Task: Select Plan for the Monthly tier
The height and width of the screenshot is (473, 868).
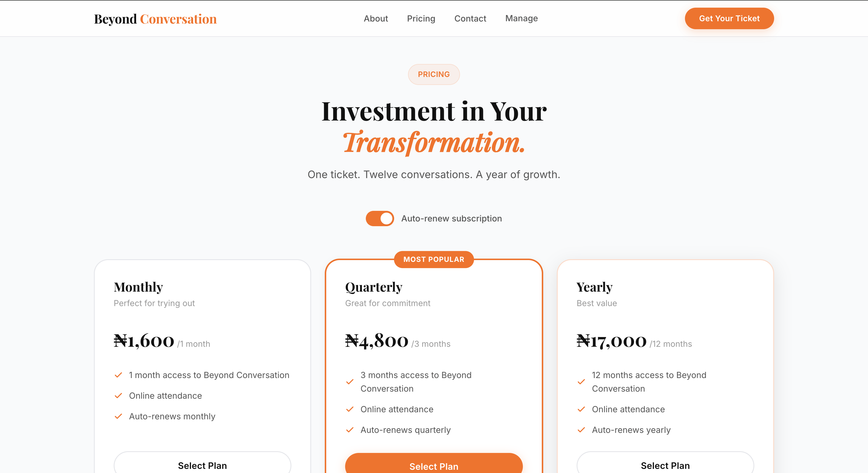Action: 202,465
